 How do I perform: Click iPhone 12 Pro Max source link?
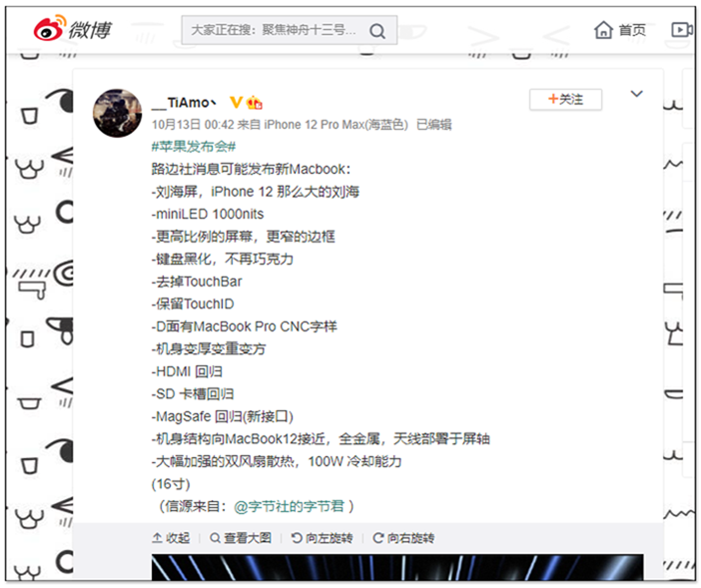click(x=336, y=124)
